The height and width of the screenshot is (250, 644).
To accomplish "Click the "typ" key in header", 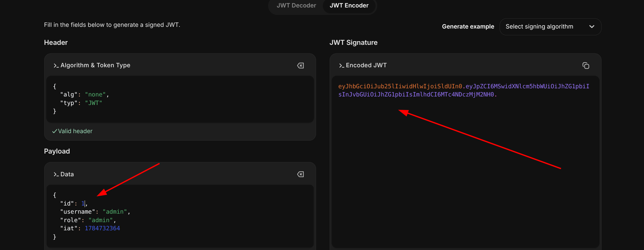I will pos(69,103).
